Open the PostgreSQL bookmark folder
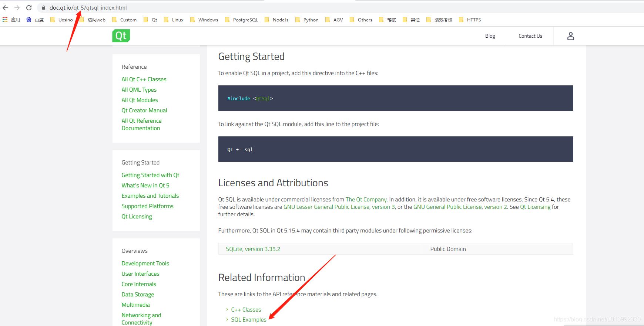 pos(241,20)
